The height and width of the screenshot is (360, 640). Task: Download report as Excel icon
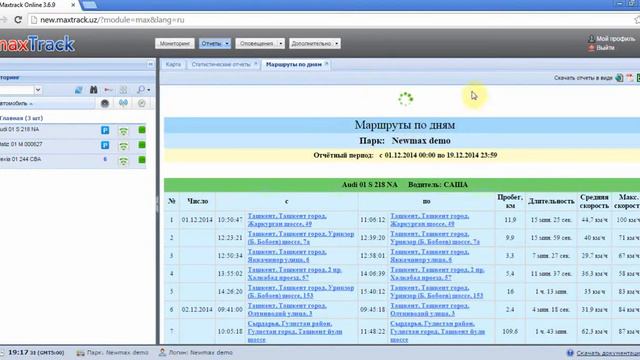(638, 78)
